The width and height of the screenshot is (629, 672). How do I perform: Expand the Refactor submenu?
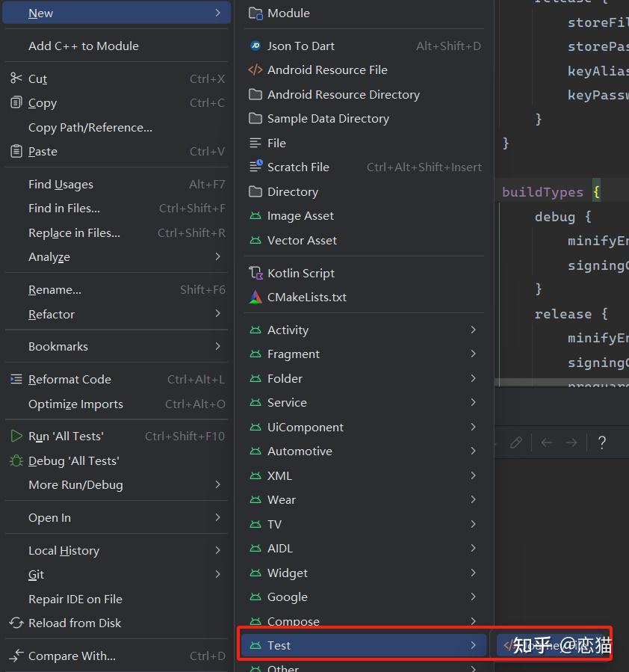[217, 314]
